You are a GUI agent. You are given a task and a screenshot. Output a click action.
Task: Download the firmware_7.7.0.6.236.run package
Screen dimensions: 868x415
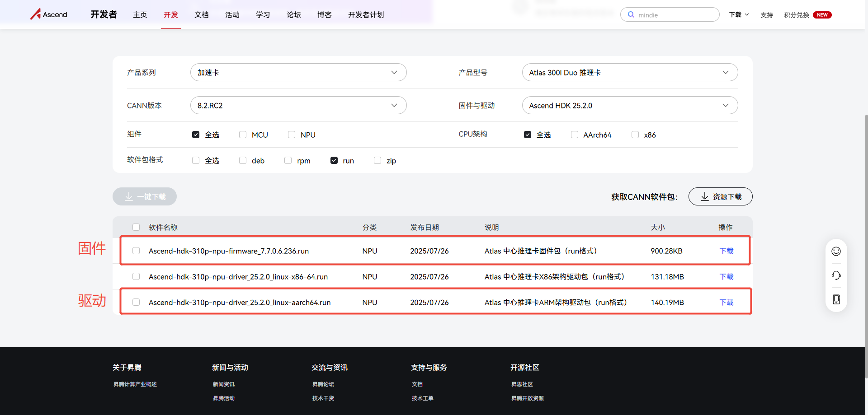(x=726, y=251)
